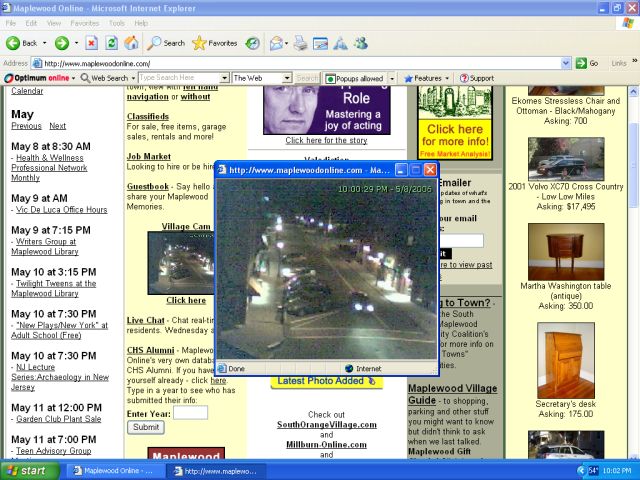Viewport: 640px width, 480px height.
Task: Click the Optimum online logo
Action: coord(37,78)
